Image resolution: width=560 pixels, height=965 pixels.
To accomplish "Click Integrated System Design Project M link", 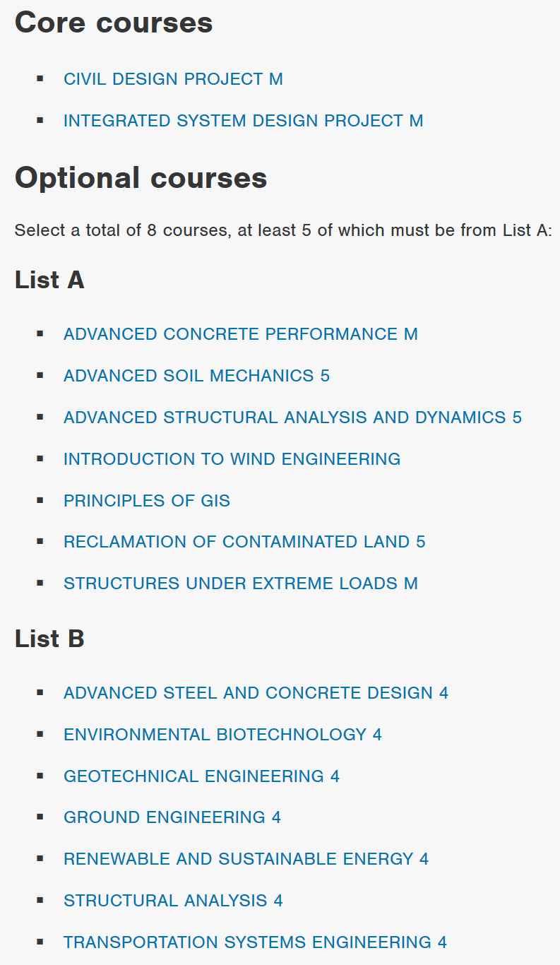I will [243, 121].
